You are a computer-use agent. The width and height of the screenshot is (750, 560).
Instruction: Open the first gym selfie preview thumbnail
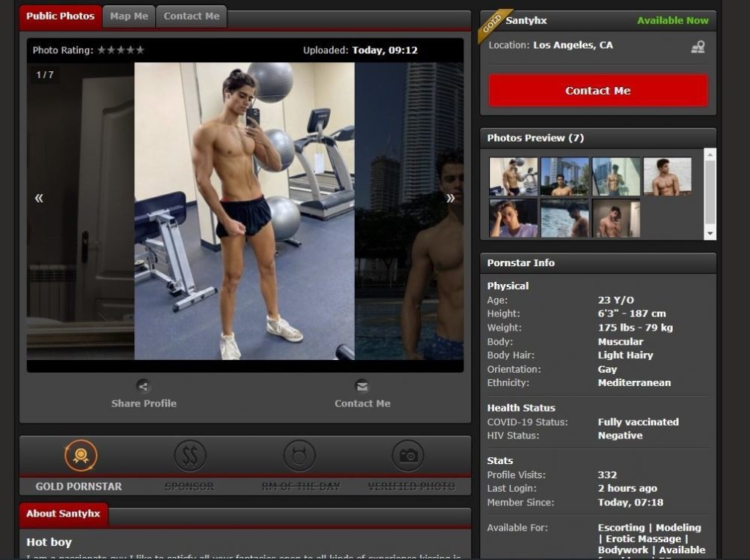click(513, 176)
